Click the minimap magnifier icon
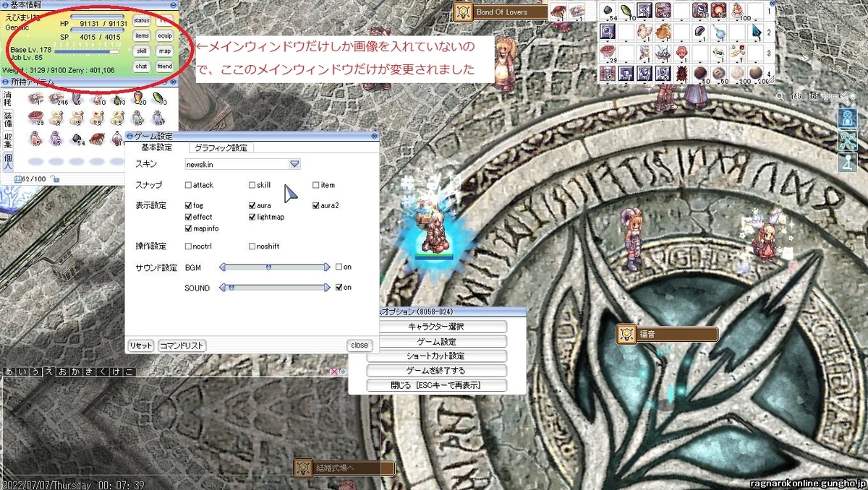The height and width of the screenshot is (490, 868). click(780, 97)
